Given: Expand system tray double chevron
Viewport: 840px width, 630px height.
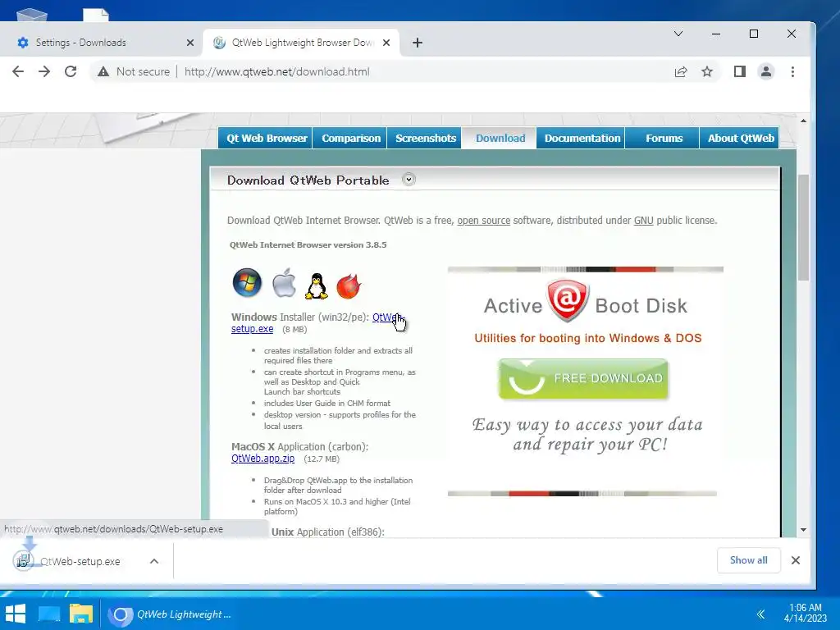Looking at the screenshot, I should [x=760, y=614].
